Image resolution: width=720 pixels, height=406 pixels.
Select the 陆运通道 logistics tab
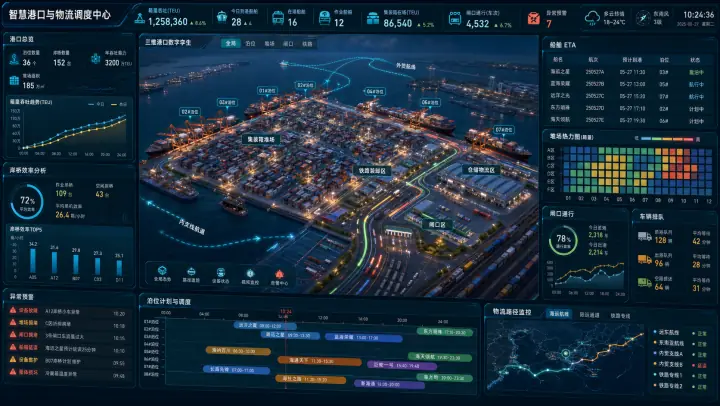[589, 315]
